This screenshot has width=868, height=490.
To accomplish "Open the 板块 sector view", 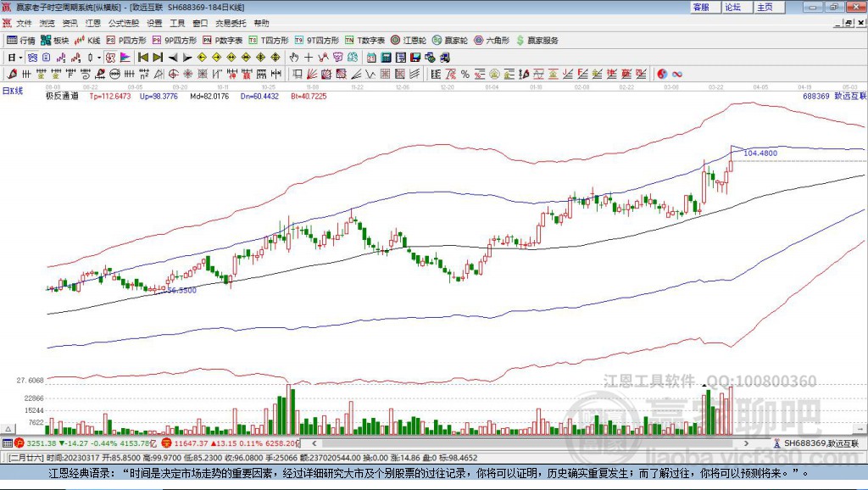I will (x=55, y=41).
